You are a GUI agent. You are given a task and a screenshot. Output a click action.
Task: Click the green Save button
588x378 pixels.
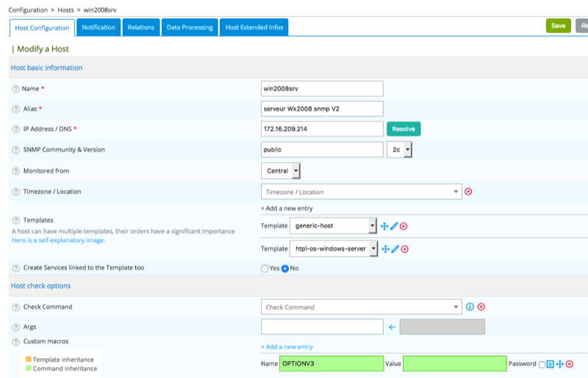coord(558,26)
